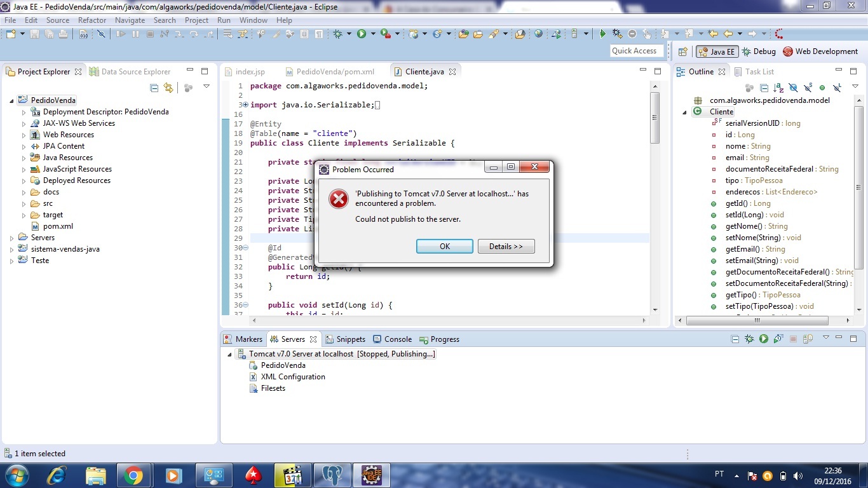This screenshot has width=868, height=488.
Task: Expand the Deployed Resources node
Action: [x=24, y=180]
